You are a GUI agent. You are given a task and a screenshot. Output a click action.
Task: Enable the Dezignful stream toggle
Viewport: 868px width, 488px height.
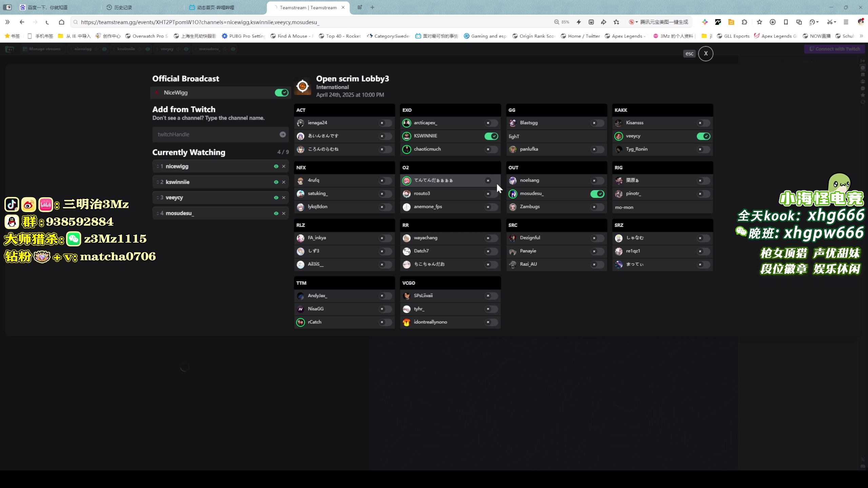pos(597,238)
